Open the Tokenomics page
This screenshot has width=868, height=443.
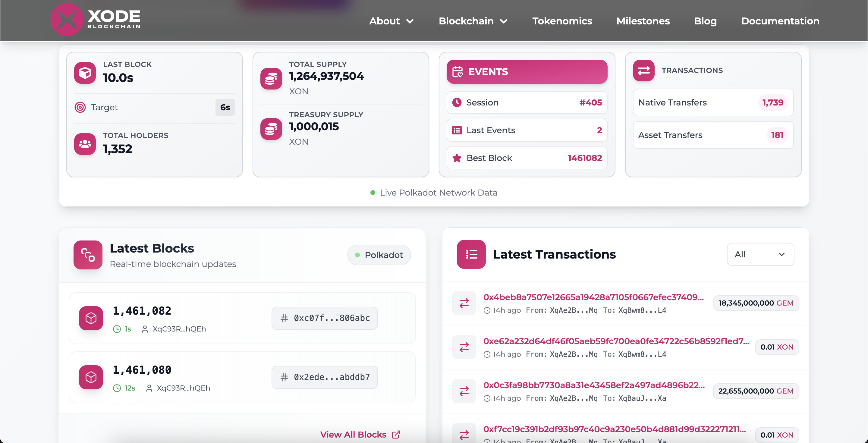tap(562, 21)
